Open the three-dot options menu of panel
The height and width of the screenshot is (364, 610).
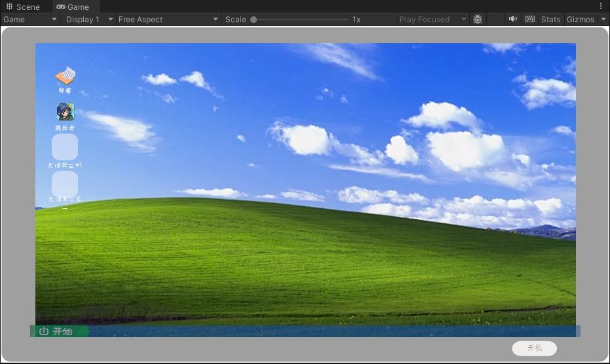click(601, 7)
